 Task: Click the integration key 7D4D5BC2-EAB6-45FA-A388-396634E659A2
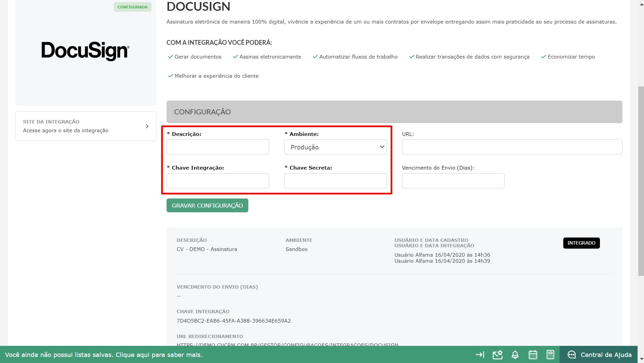coord(234,321)
